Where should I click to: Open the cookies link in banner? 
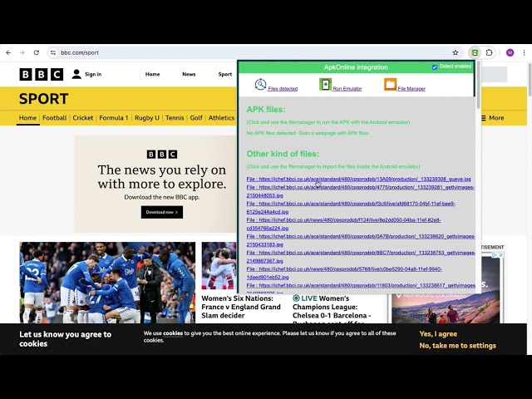pyautogui.click(x=173, y=333)
